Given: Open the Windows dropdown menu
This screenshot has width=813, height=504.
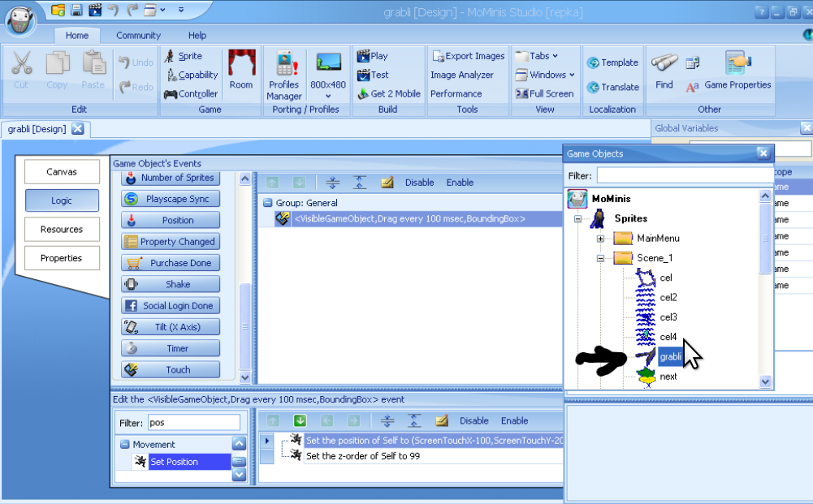Looking at the screenshot, I should [x=544, y=75].
